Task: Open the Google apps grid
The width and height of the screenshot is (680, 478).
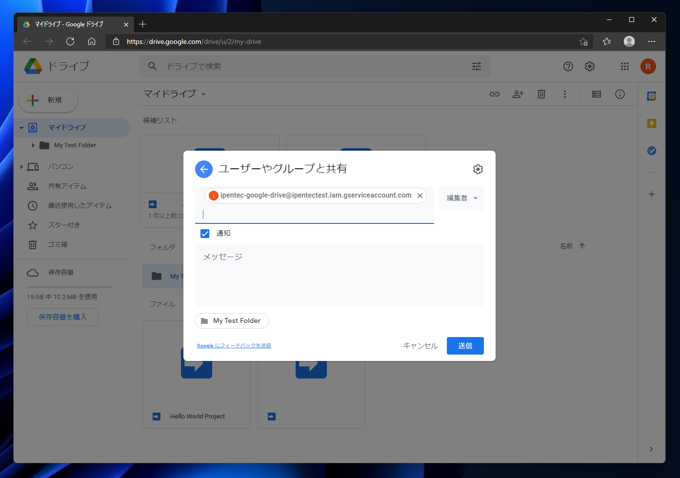Action: point(624,66)
